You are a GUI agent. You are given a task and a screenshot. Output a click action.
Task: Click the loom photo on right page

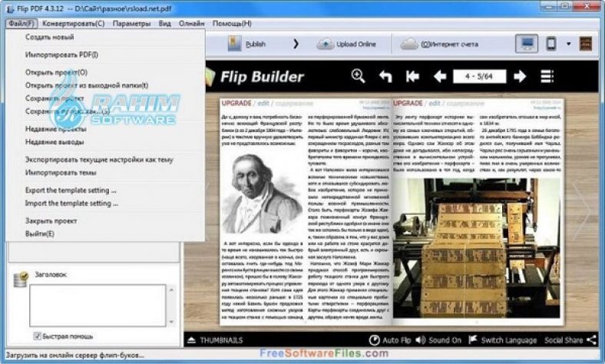477,248
